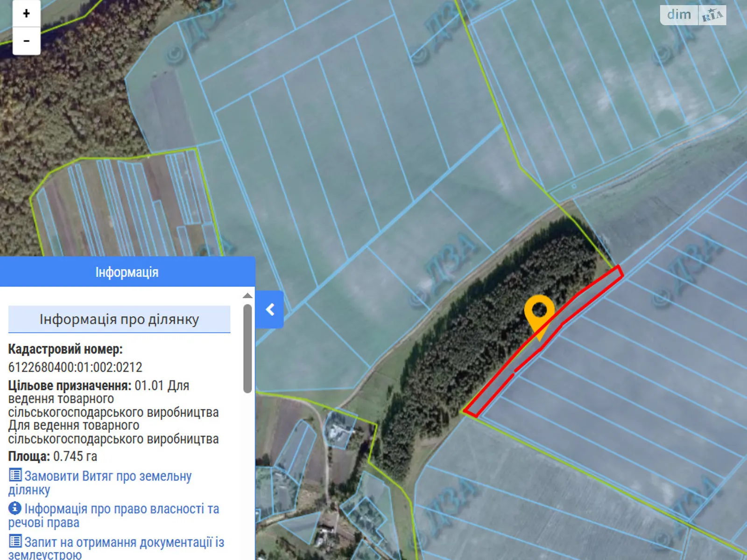This screenshot has height=560, width=747.
Task: Click the Цільове призначення label text
Action: [70, 386]
